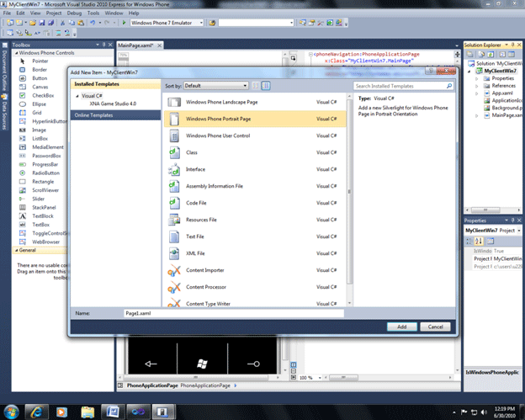Select Online Templates category
Image resolution: width=525 pixels, height=420 pixels.
115,115
